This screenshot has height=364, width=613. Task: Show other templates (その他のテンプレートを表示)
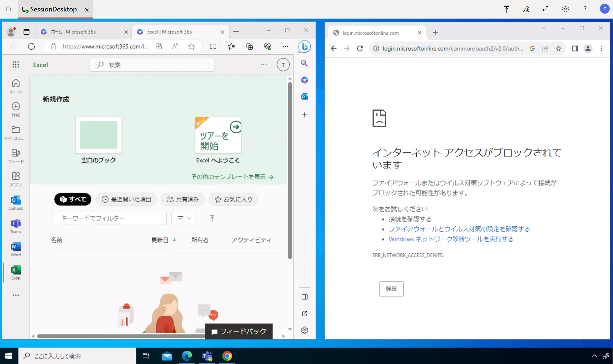[x=232, y=177]
